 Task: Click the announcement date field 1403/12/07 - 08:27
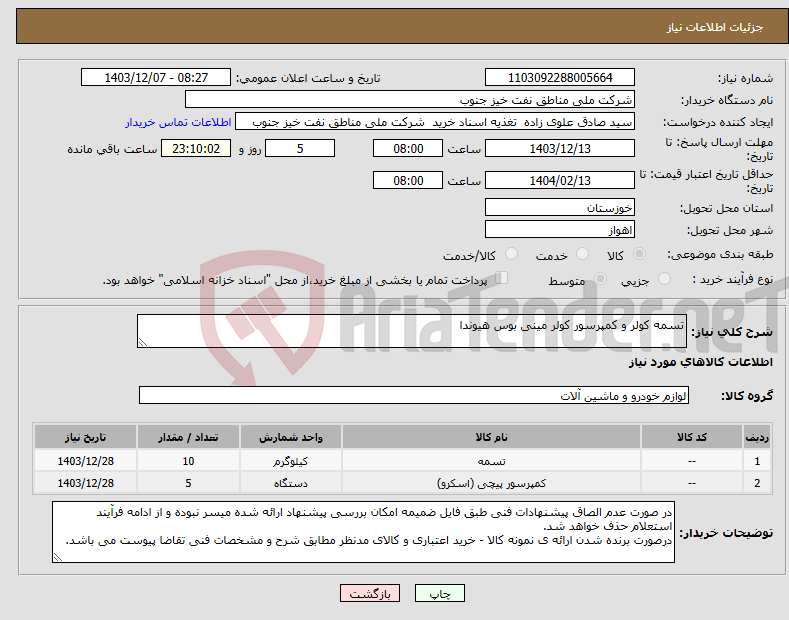click(x=156, y=78)
